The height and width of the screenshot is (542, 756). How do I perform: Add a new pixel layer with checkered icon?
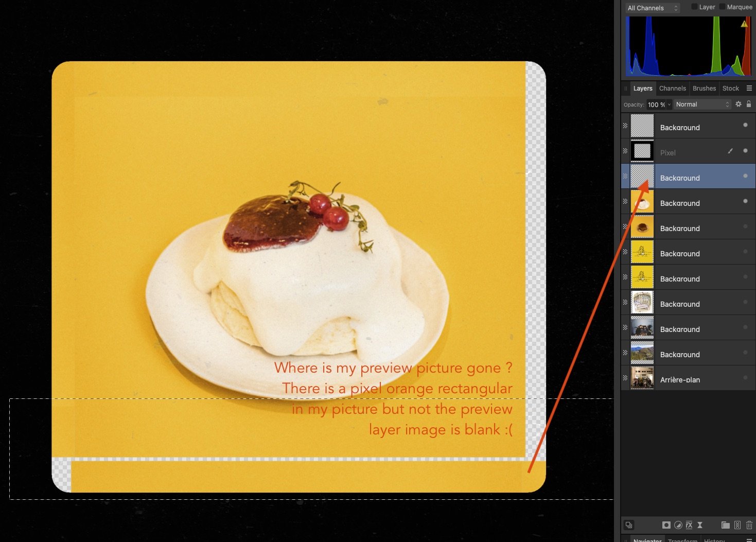pos(738,525)
